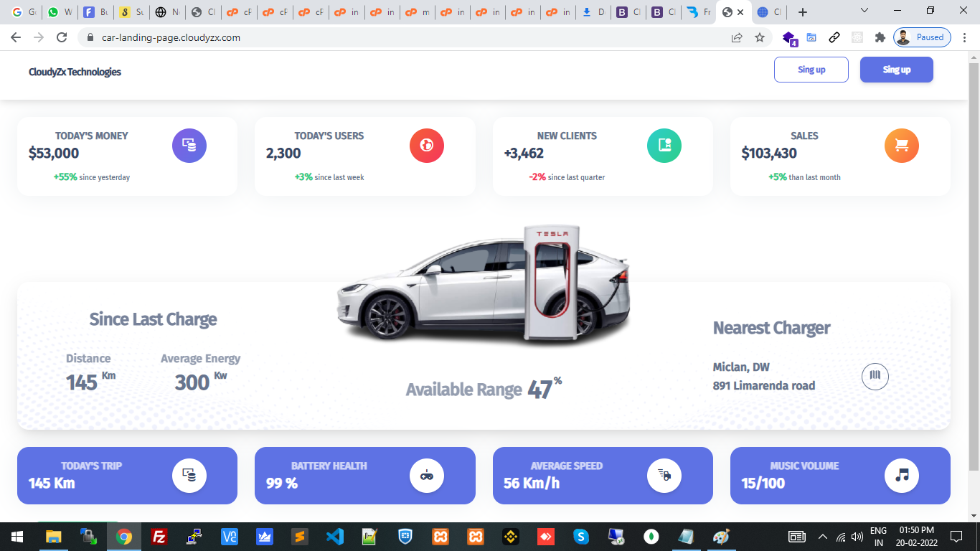
Task: Click the Today's Trip white circle icon
Action: pyautogui.click(x=189, y=476)
